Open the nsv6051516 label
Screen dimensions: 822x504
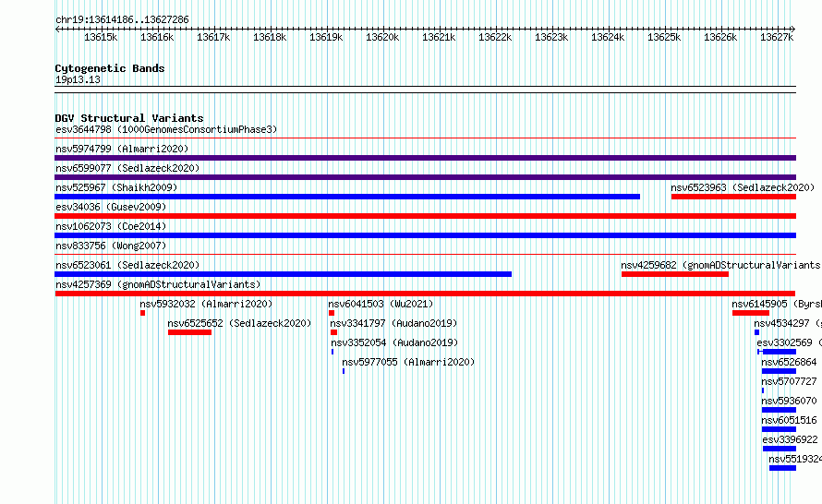[x=789, y=420]
